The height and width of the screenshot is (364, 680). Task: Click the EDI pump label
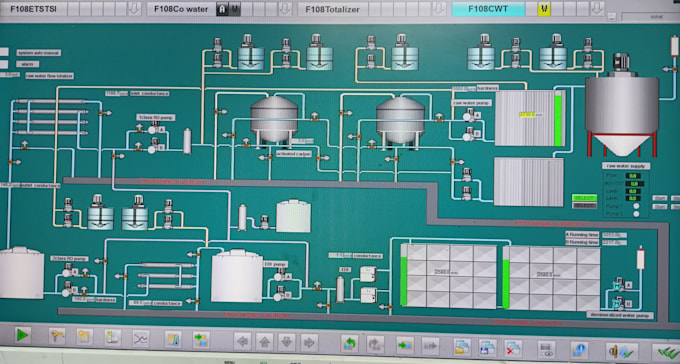275,264
